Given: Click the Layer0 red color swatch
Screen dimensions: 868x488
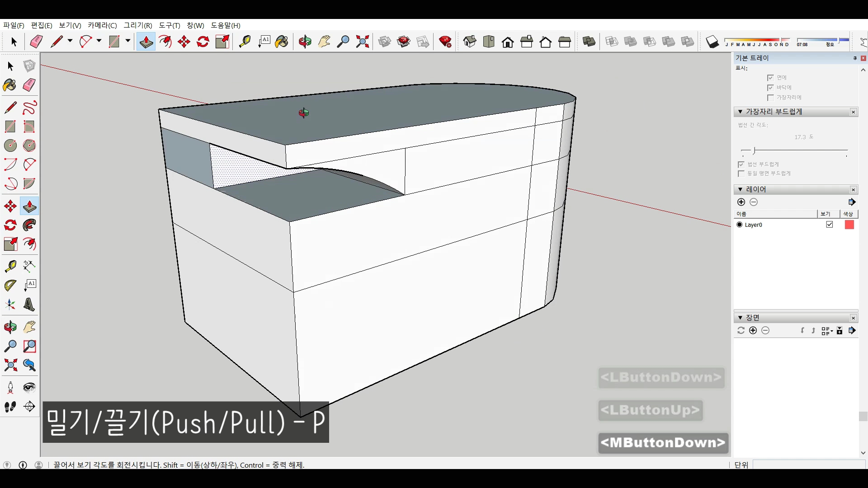Looking at the screenshot, I should 849,225.
